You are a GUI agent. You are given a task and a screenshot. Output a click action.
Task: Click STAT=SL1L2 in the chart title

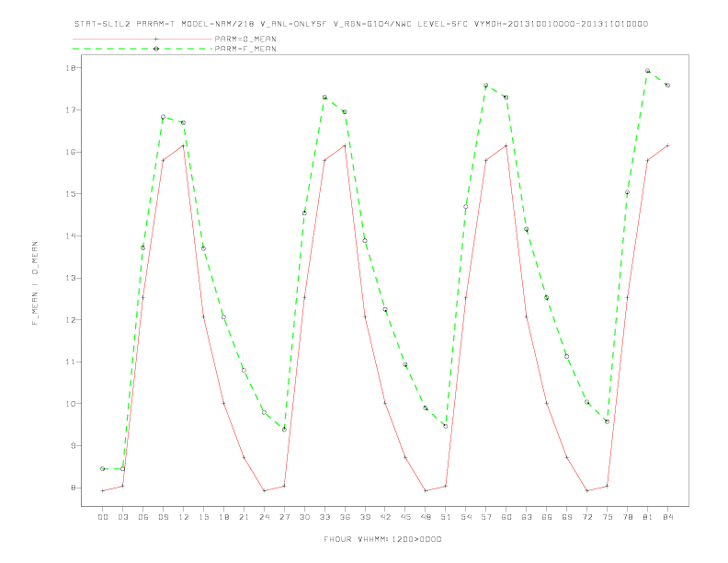pos(103,24)
